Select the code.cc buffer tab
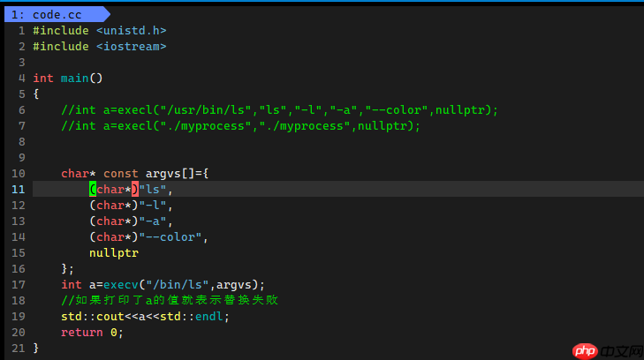 click(57, 15)
